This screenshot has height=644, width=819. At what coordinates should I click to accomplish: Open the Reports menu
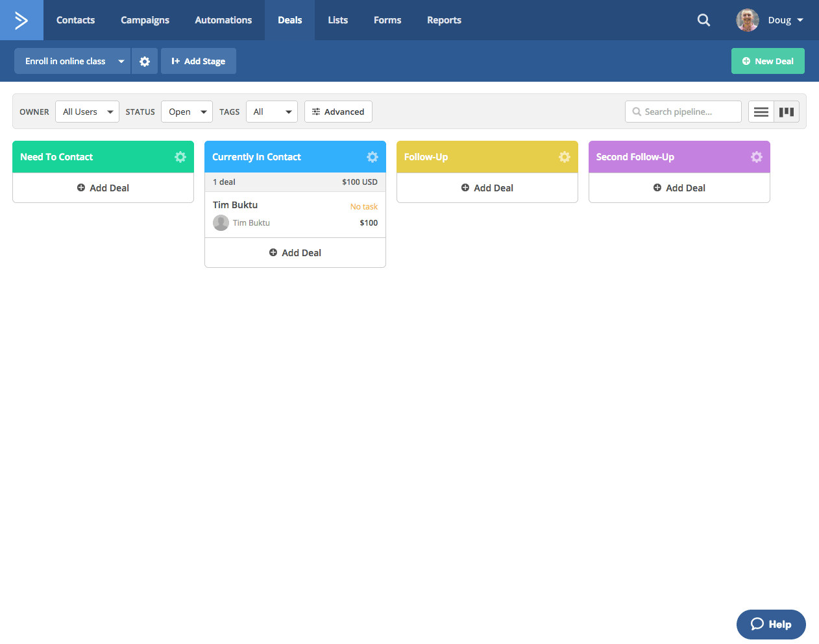click(444, 20)
